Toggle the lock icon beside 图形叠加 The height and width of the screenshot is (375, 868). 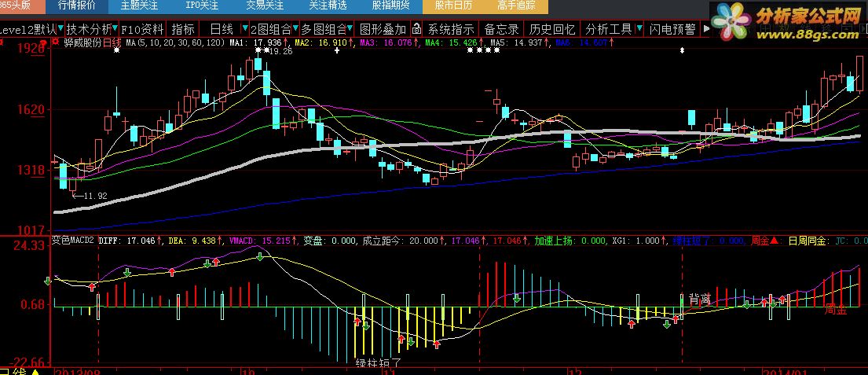pos(417,29)
